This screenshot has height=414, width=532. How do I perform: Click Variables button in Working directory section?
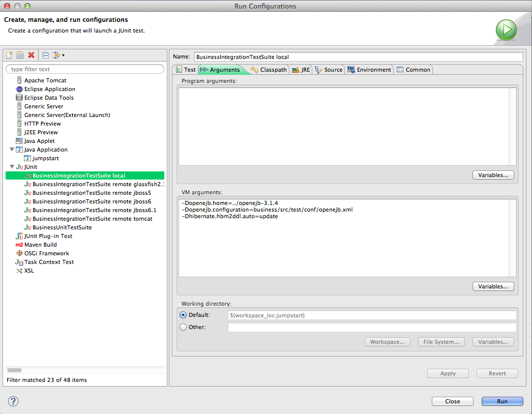pos(493,342)
